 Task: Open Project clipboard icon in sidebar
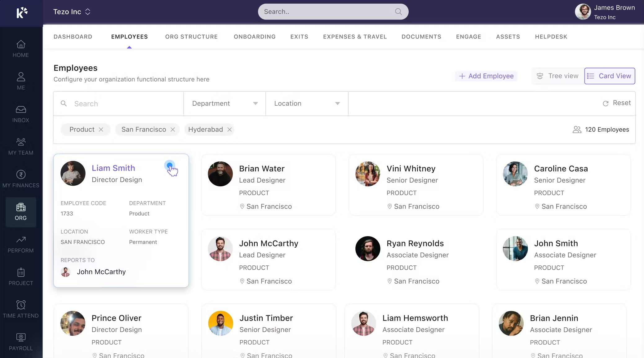point(21,272)
